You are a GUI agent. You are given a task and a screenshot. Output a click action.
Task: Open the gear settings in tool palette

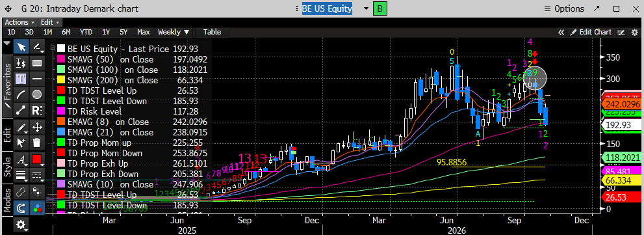[x=21, y=225]
